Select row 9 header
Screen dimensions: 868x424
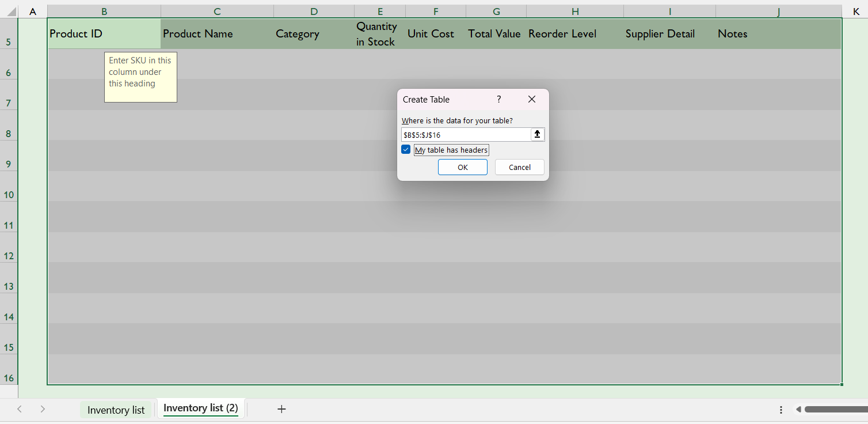9,156
